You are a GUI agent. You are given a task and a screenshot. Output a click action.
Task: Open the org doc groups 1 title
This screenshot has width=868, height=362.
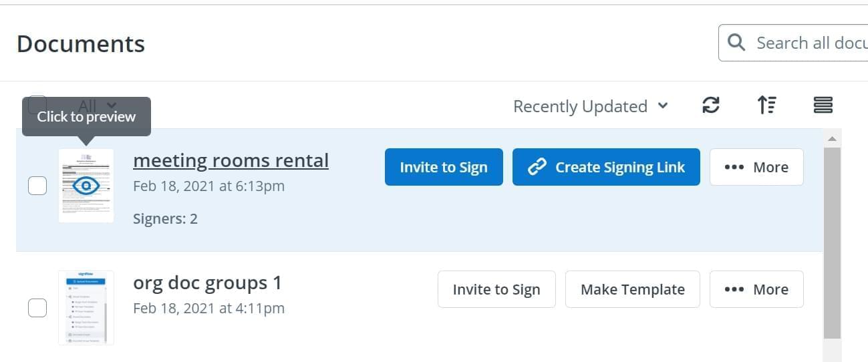pos(207,283)
